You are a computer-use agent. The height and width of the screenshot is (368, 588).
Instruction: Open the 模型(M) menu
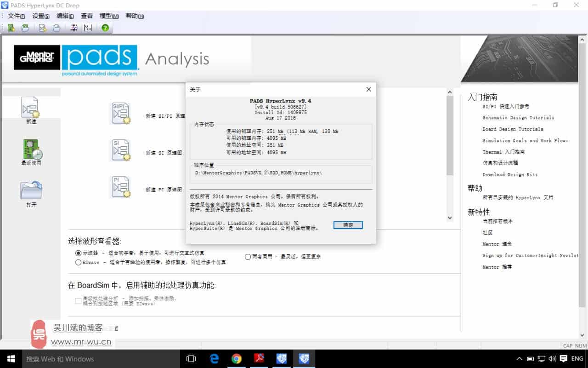tap(109, 16)
